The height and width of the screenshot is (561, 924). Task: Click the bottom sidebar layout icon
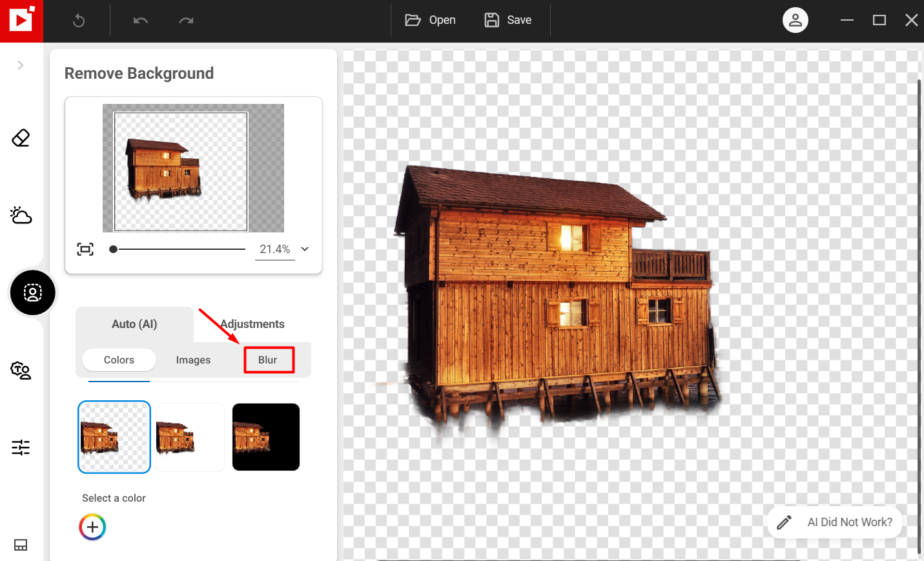(21, 545)
